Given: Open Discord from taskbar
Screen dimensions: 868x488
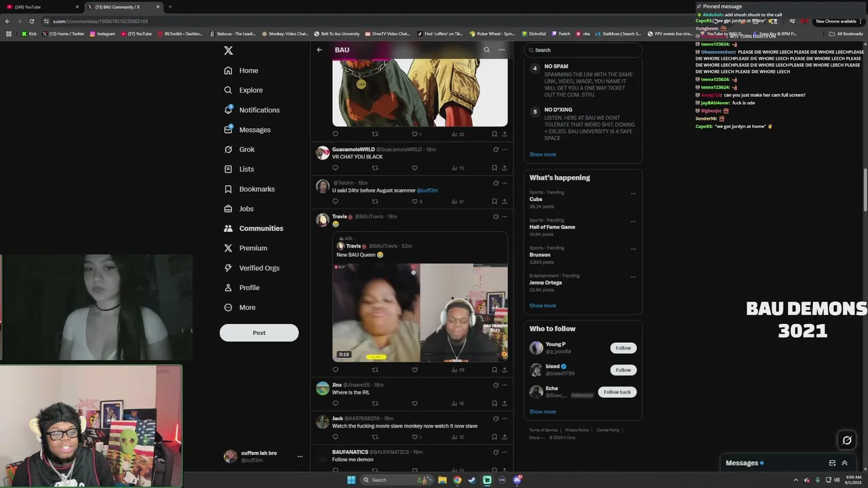Looking at the screenshot, I should [517, 480].
